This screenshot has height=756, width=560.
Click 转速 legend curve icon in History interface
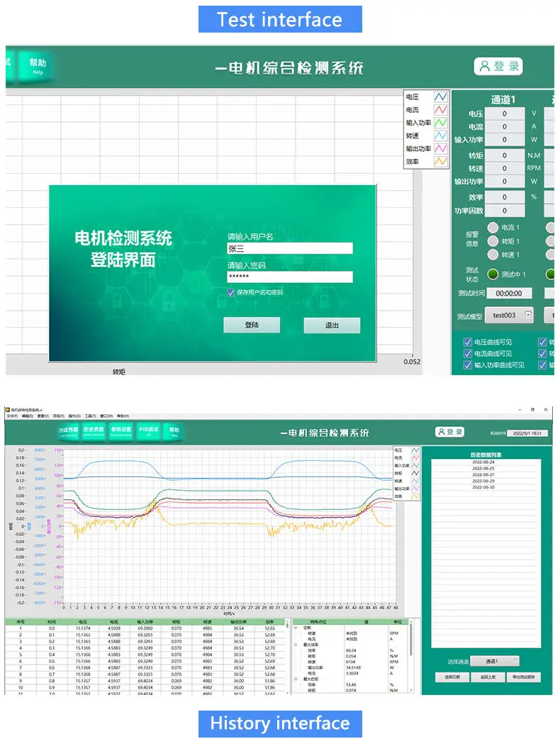[x=415, y=481]
